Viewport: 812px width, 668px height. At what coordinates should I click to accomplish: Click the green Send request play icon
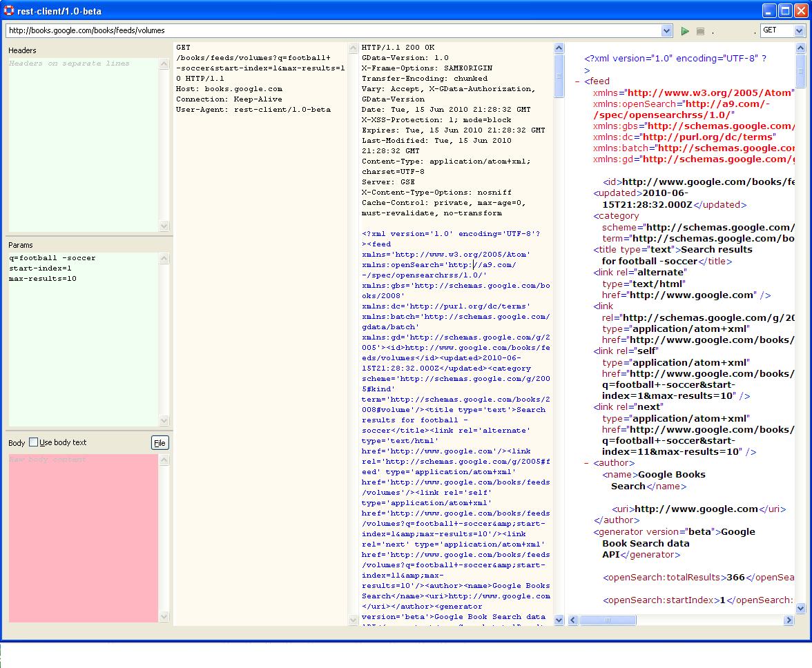click(x=685, y=31)
